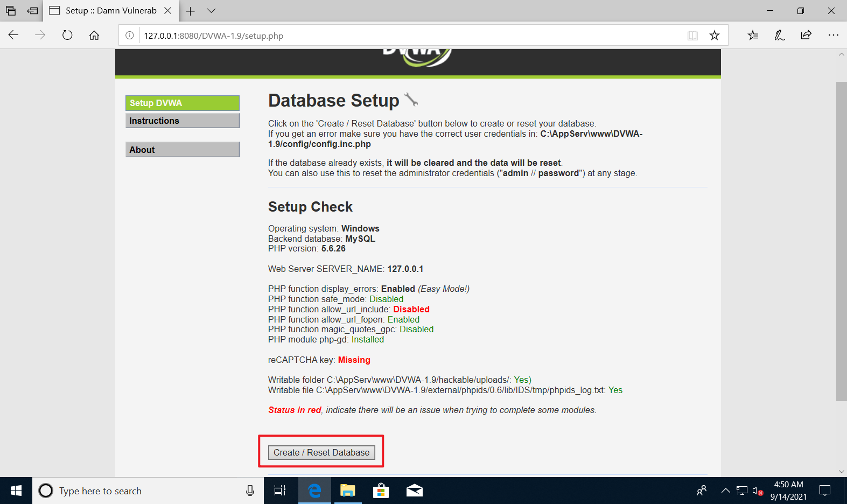The height and width of the screenshot is (504, 847).
Task: Open About menu item
Action: click(x=183, y=150)
